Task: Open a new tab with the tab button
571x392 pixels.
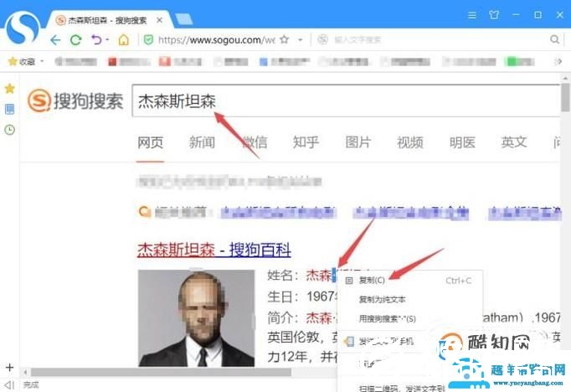Action: click(184, 19)
